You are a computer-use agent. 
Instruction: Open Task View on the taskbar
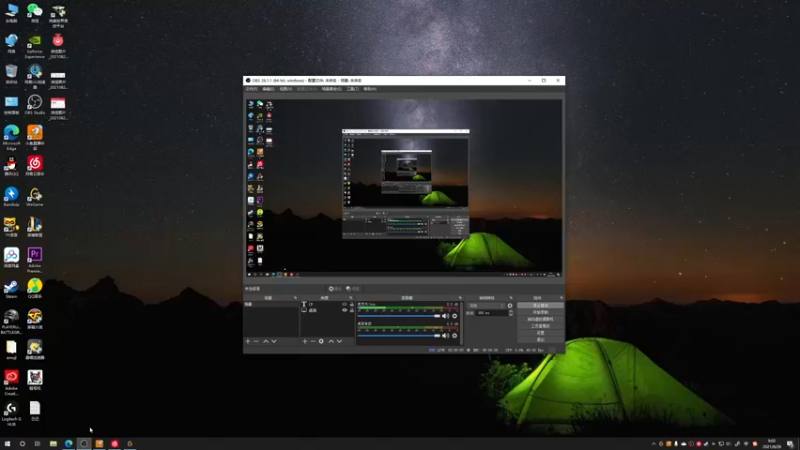[x=37, y=444]
